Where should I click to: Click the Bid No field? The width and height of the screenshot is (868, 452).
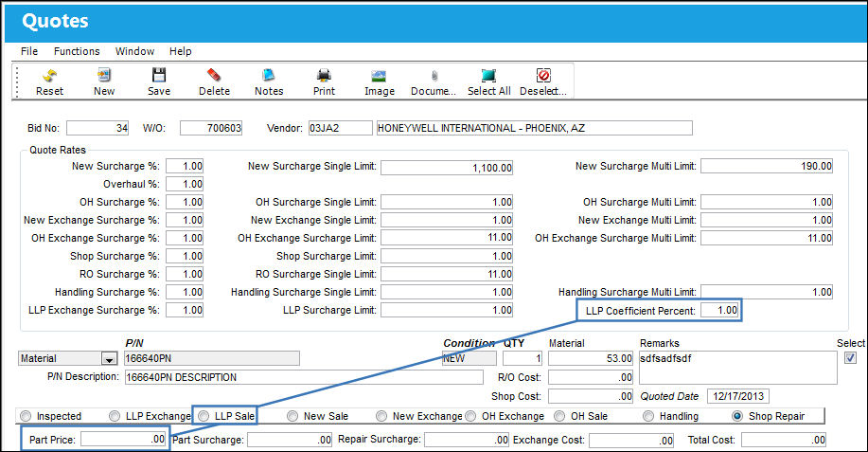tap(97, 128)
